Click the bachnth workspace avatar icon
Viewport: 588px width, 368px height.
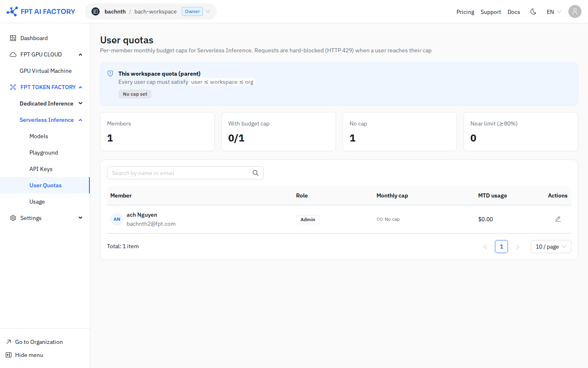[96, 11]
